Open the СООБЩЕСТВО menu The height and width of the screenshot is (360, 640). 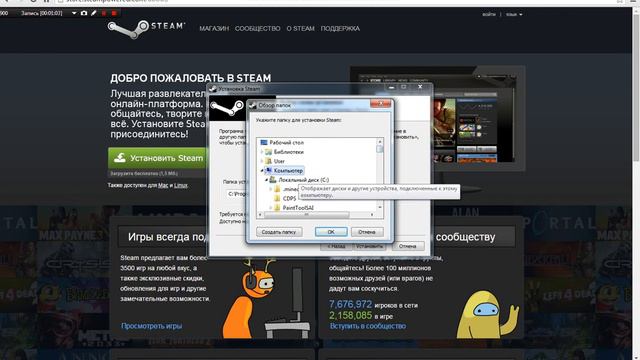pyautogui.click(x=258, y=29)
